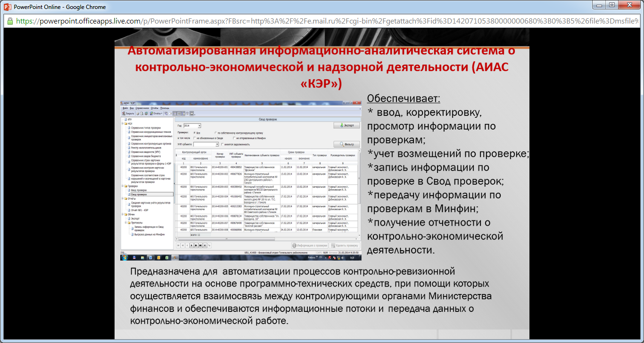This screenshot has height=343, width=644.
Task: Click the paragraph starting with Предназначена для автоматизации
Action: (312, 296)
